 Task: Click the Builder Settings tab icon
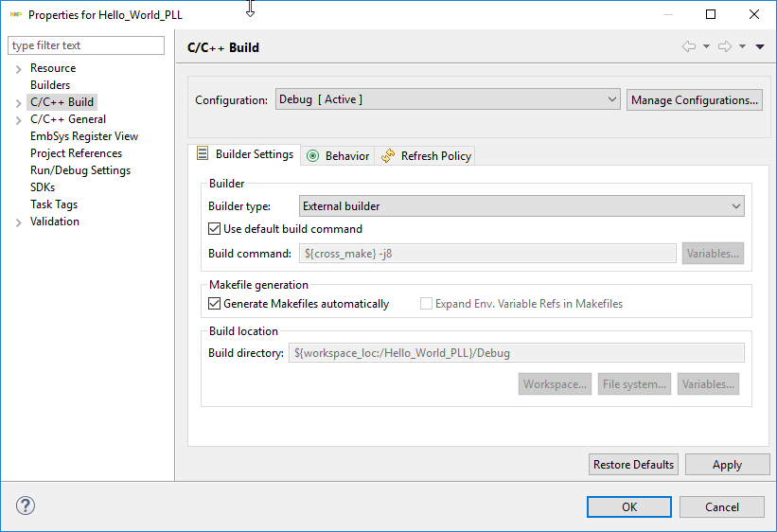pyautogui.click(x=203, y=154)
